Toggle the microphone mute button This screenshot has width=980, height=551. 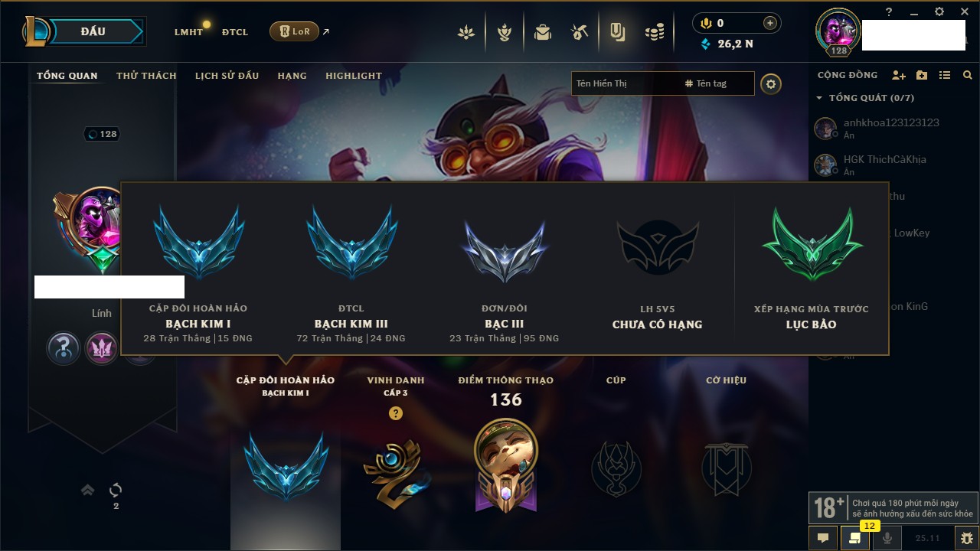click(887, 538)
